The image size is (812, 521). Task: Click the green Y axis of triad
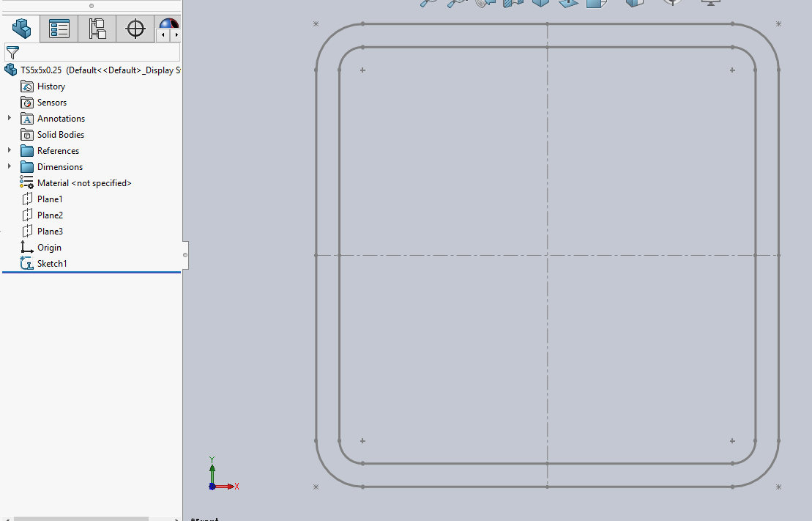tap(212, 470)
